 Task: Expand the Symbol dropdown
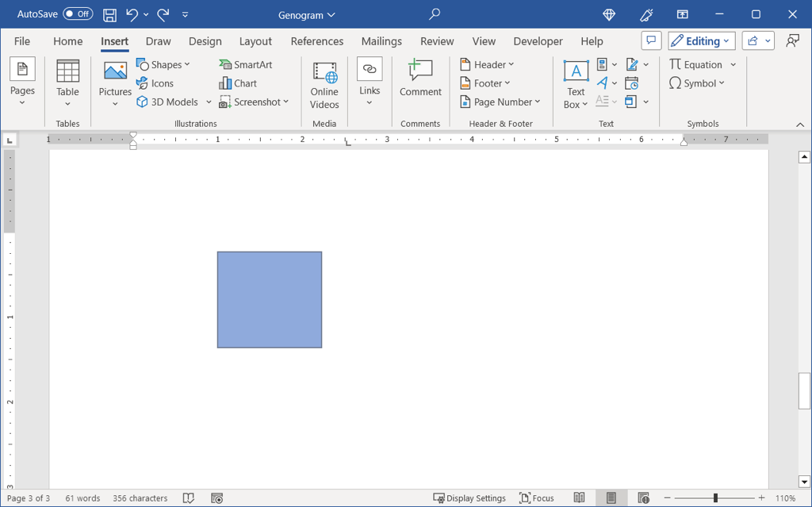697,83
